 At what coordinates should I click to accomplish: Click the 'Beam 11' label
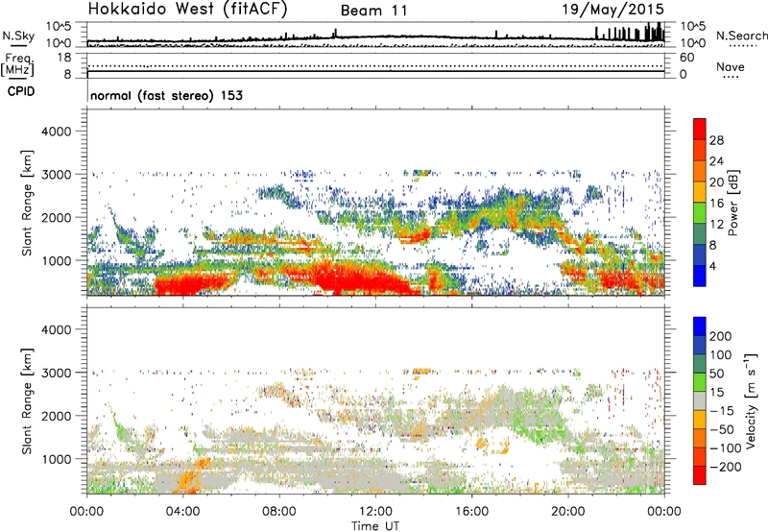[x=373, y=11]
